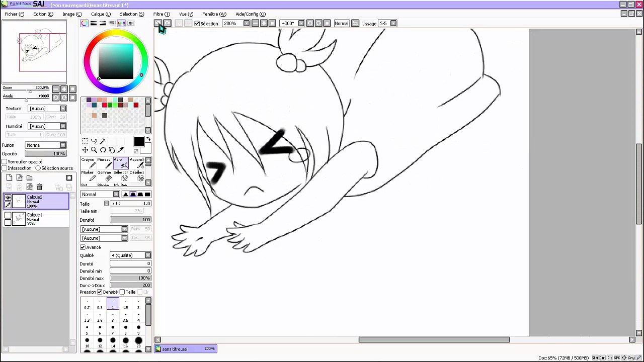Switch to sans titre.sai document tab
This screenshot has height=362, width=644.
pos(186,349)
